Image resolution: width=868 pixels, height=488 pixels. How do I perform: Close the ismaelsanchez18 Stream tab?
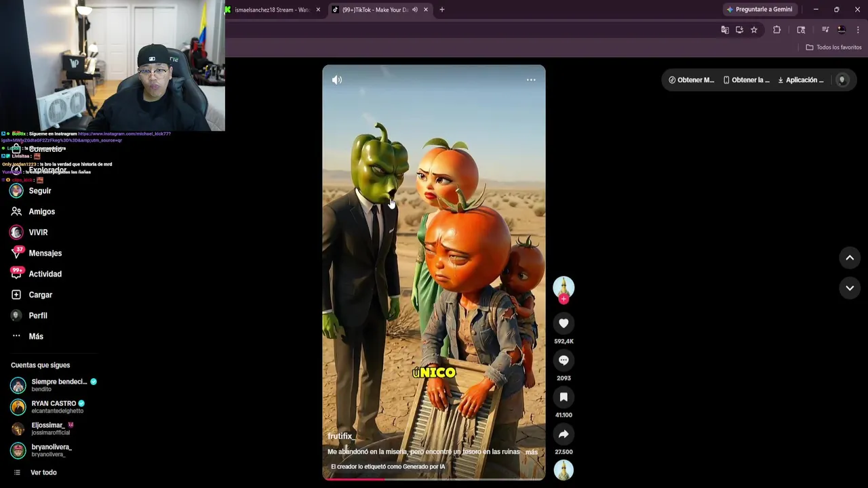click(x=319, y=9)
